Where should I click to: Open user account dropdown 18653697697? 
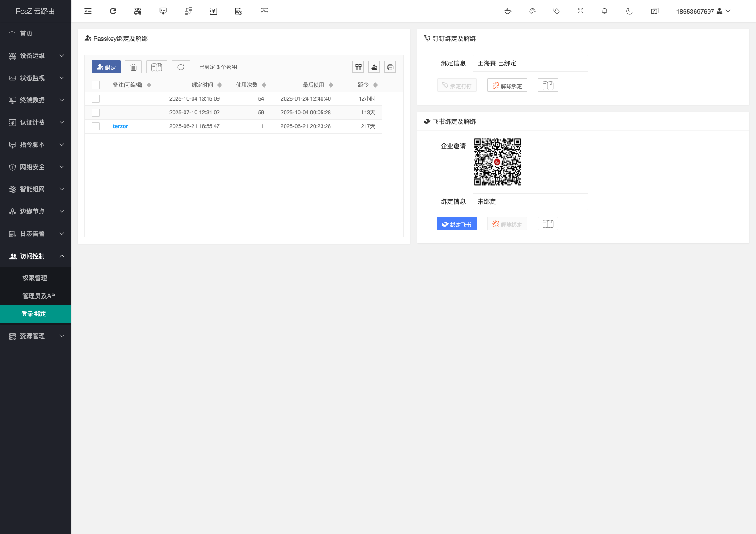[703, 12]
